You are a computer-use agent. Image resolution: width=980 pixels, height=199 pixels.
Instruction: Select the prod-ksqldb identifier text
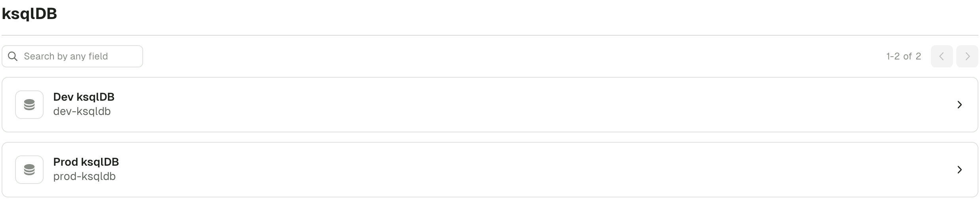[84, 176]
